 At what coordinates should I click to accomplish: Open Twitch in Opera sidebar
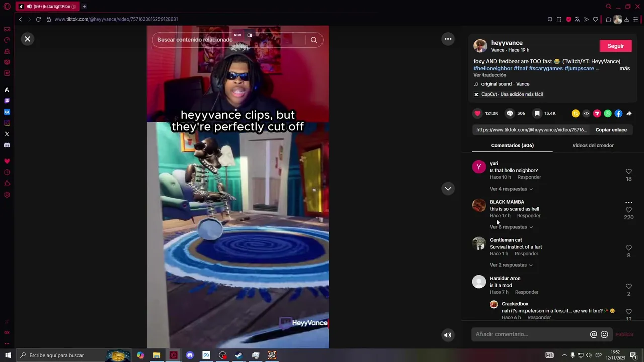click(7, 101)
